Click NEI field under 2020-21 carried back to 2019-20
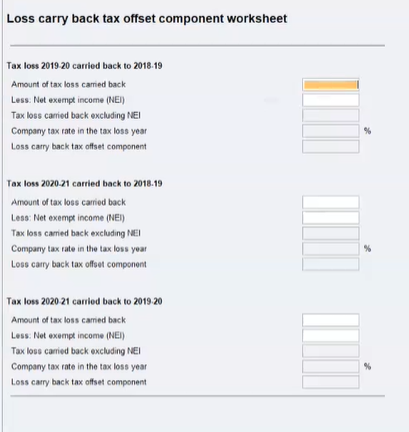This screenshot has width=409, height=432. (x=331, y=336)
